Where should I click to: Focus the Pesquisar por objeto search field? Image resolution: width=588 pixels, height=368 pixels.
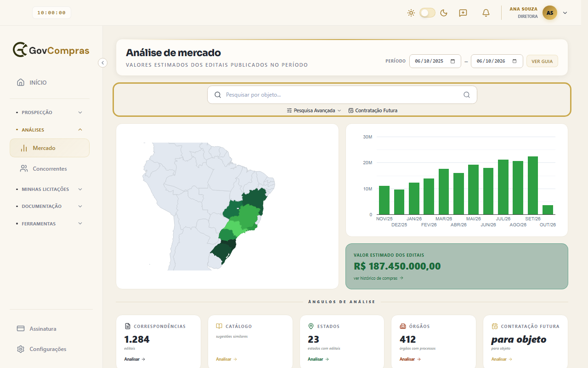[x=342, y=95]
